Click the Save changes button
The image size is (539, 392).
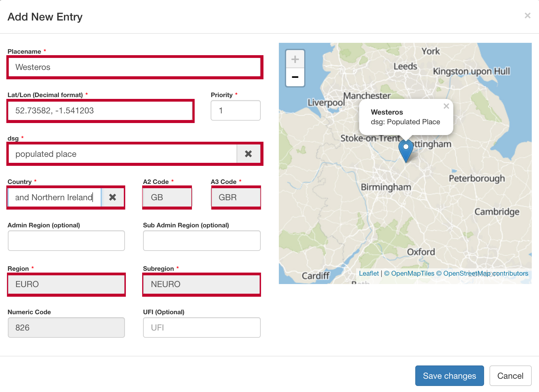[x=449, y=376]
